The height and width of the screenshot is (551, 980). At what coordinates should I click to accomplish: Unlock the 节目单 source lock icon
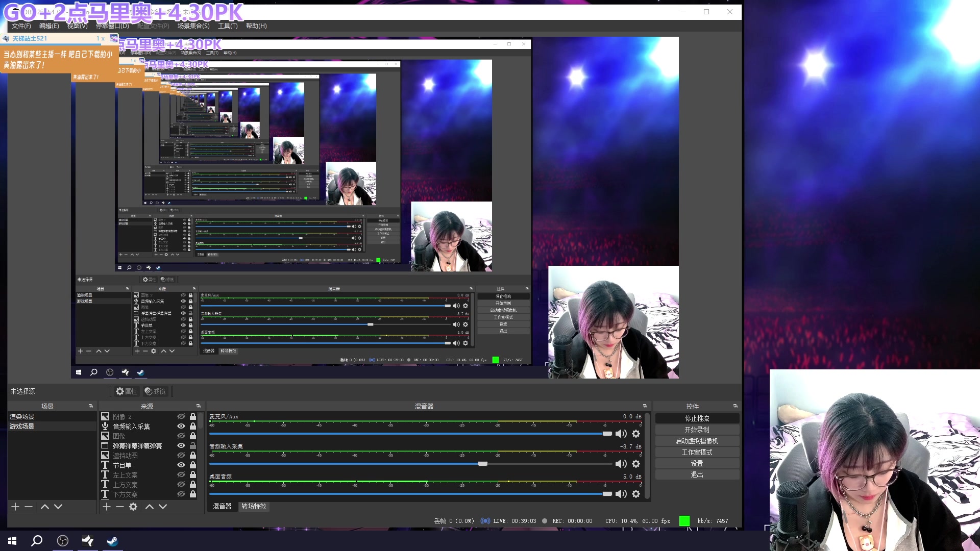click(x=193, y=465)
